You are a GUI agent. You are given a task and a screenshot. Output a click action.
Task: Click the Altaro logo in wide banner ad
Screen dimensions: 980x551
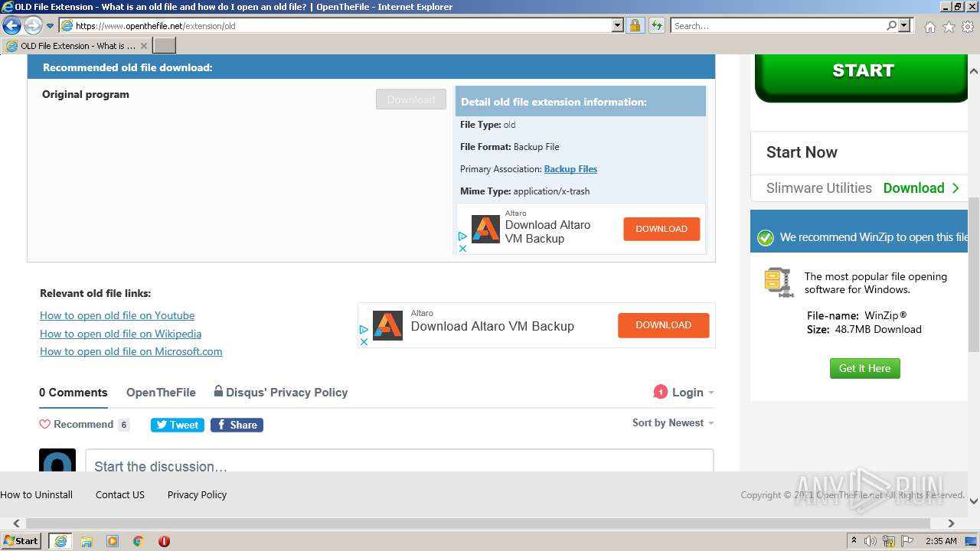[387, 325]
